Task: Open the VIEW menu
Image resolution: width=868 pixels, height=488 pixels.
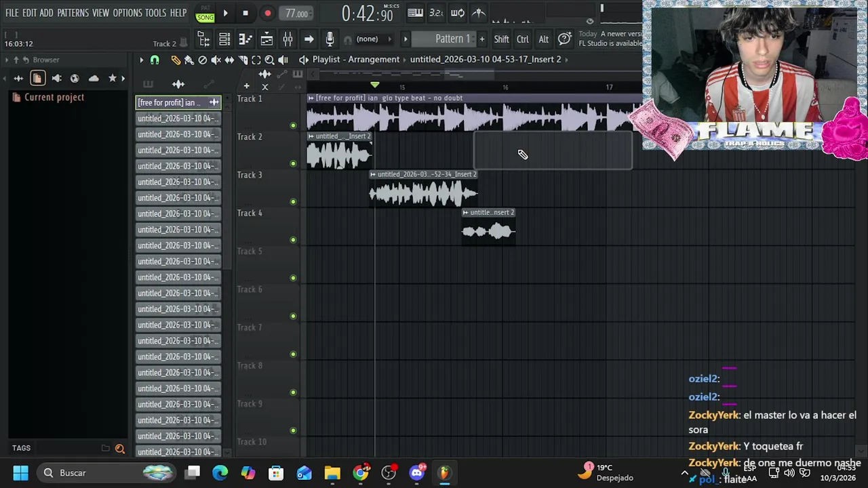Action: click(100, 13)
